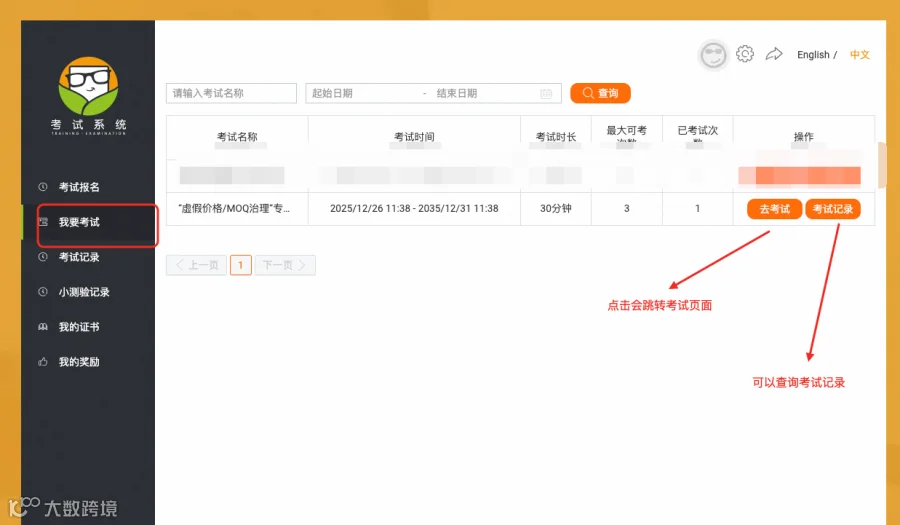Open the settings gear icon
Screen dimensions: 900x525
coord(744,54)
